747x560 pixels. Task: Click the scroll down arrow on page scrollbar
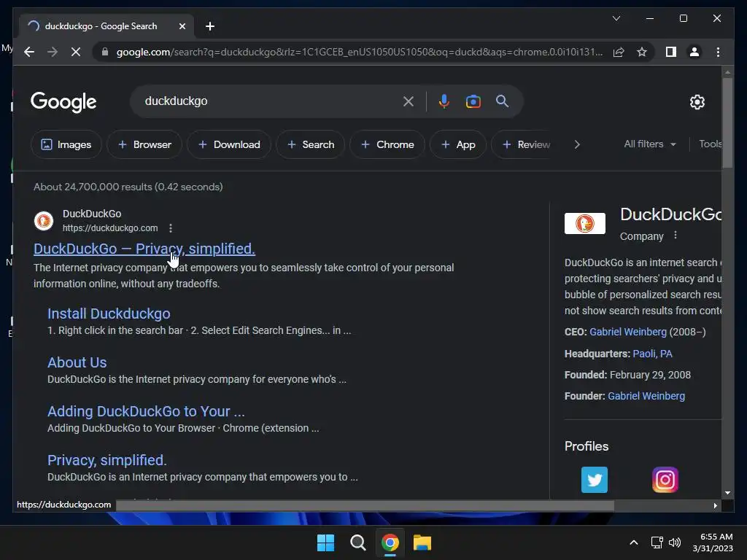coord(727,494)
